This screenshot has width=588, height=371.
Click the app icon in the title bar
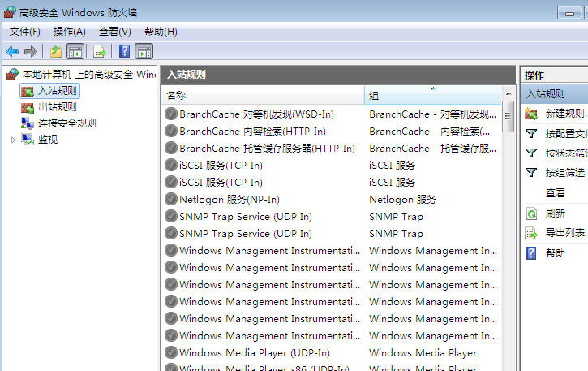click(x=10, y=12)
